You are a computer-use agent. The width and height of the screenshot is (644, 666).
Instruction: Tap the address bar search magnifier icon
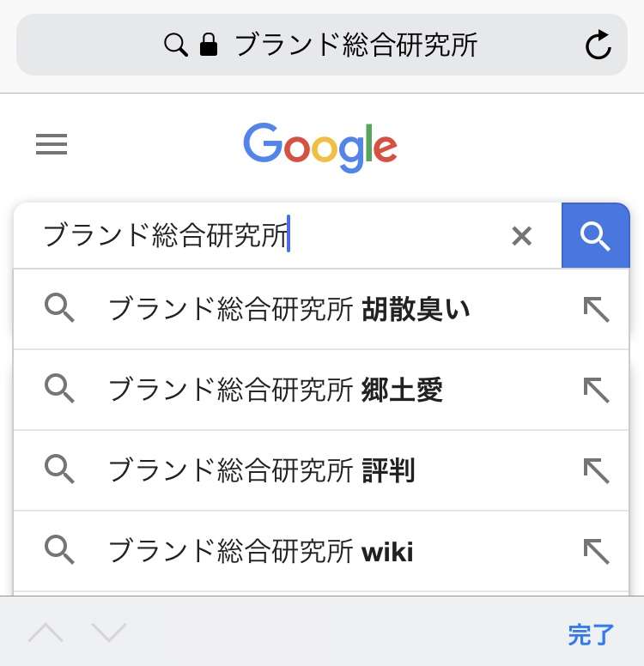click(176, 45)
